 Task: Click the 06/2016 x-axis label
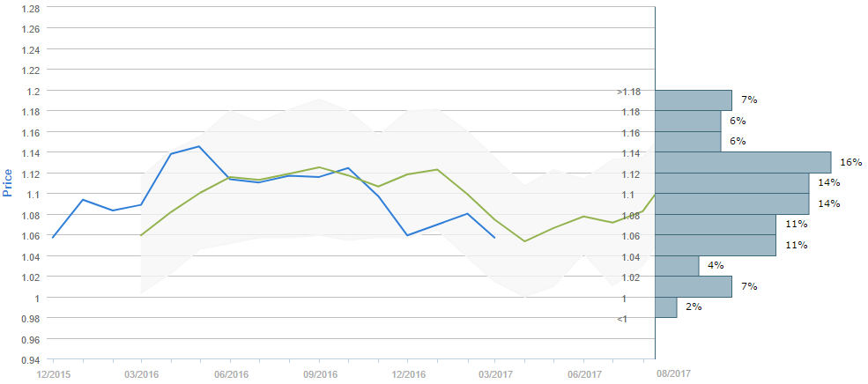230,373
